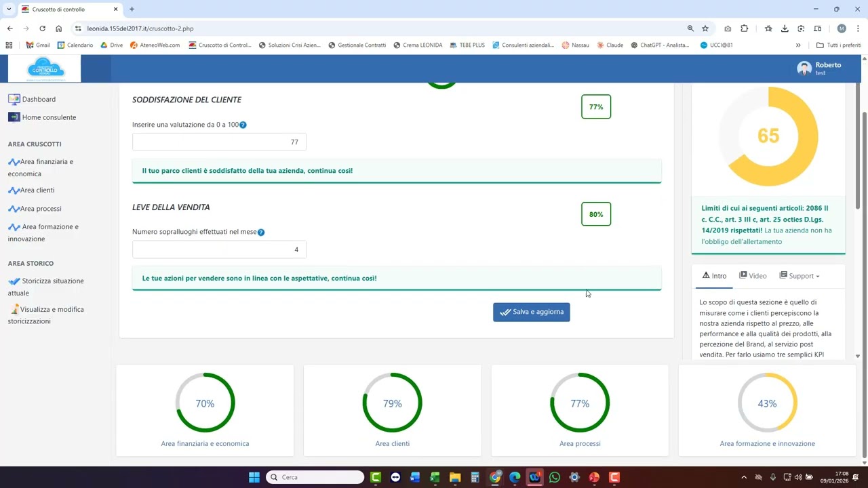Click the help icon beside valutazione da 0 a 100
This screenshot has height=488, width=868.
tap(243, 125)
